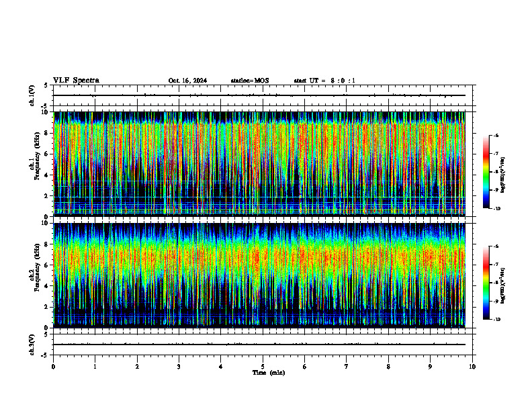Image resolution: width=532 pixels, height=411 pixels.
Task: Click the "-6" tick on ch.1 color bar
Action: (496, 135)
